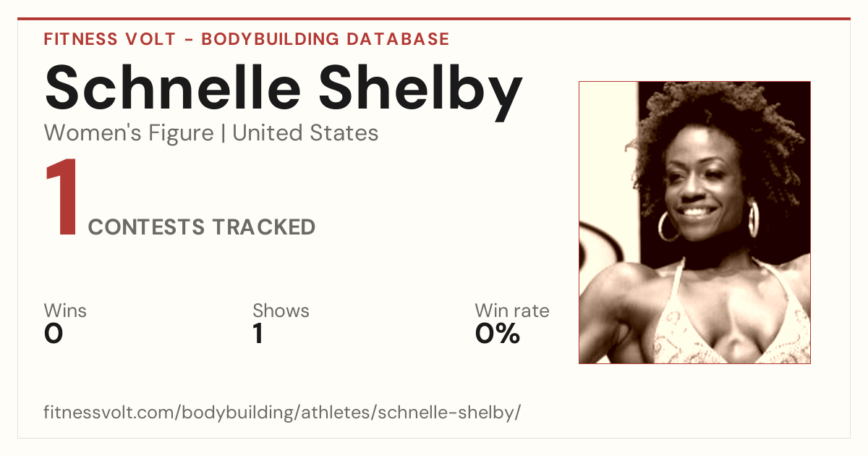868x456 pixels.
Task: Click the Wins label
Action: point(65,311)
